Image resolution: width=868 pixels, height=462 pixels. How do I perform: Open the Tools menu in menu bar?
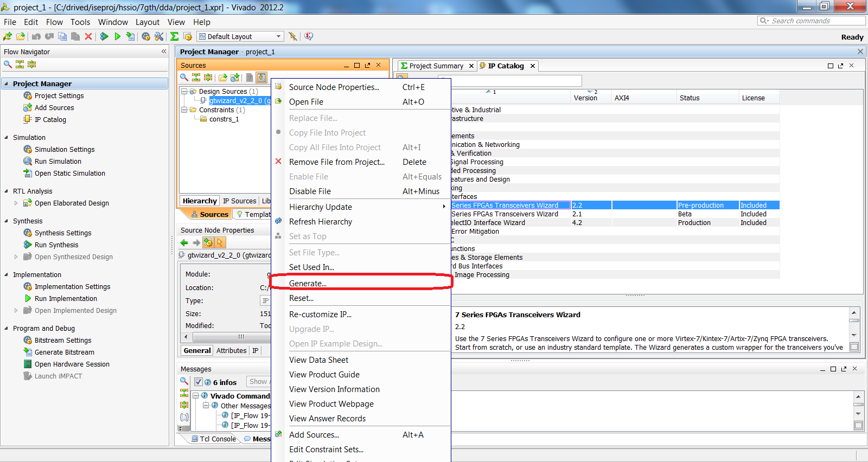tap(80, 22)
